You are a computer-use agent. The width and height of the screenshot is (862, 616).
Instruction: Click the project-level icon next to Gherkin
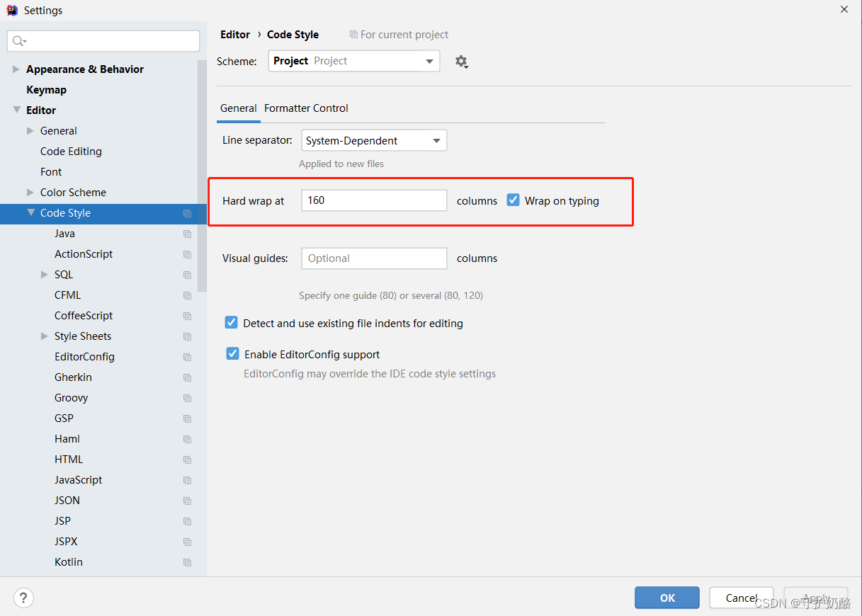187,377
